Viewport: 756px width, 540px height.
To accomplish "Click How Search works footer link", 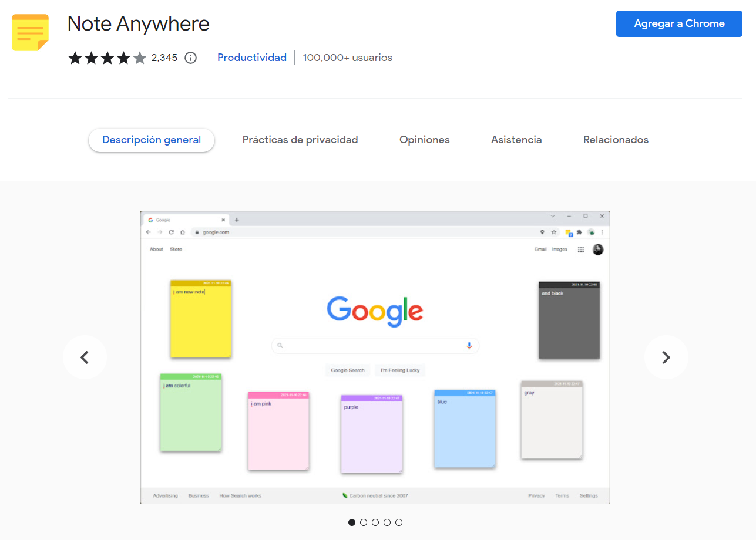I will (240, 496).
